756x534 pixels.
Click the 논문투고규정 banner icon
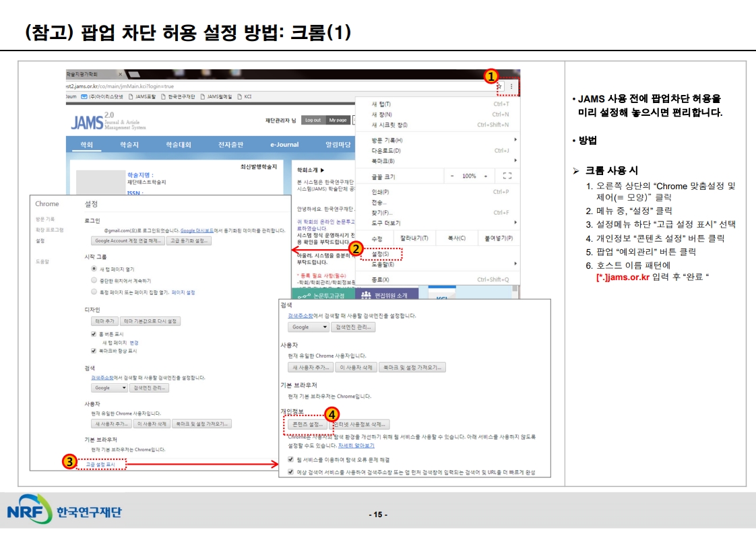(304, 296)
